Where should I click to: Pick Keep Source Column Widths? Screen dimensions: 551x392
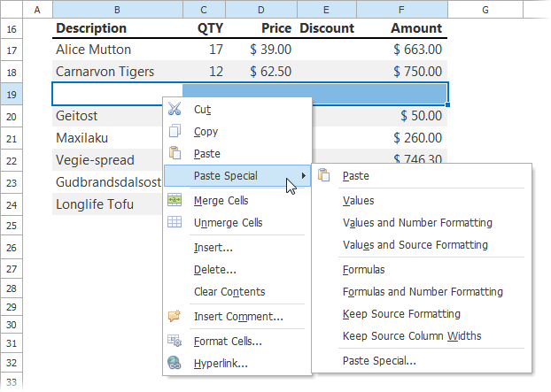click(x=411, y=336)
